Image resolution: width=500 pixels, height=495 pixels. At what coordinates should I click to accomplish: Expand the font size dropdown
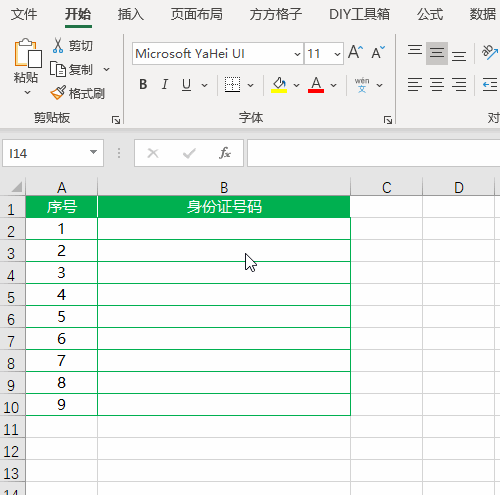[x=337, y=54]
